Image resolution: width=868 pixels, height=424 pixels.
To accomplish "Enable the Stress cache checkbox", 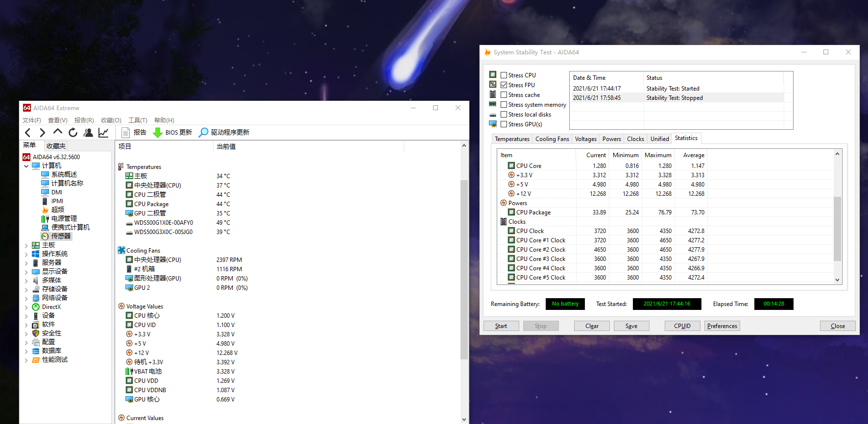I will pyautogui.click(x=504, y=94).
